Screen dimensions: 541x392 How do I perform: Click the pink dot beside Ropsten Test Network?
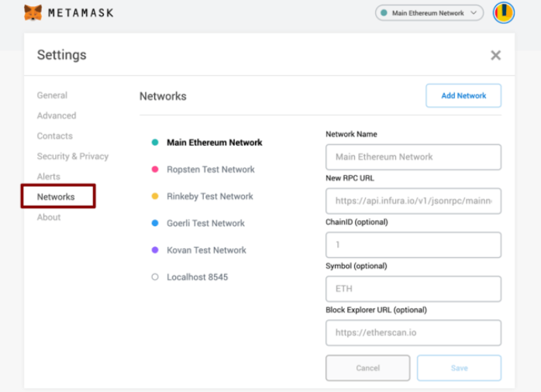click(x=155, y=170)
